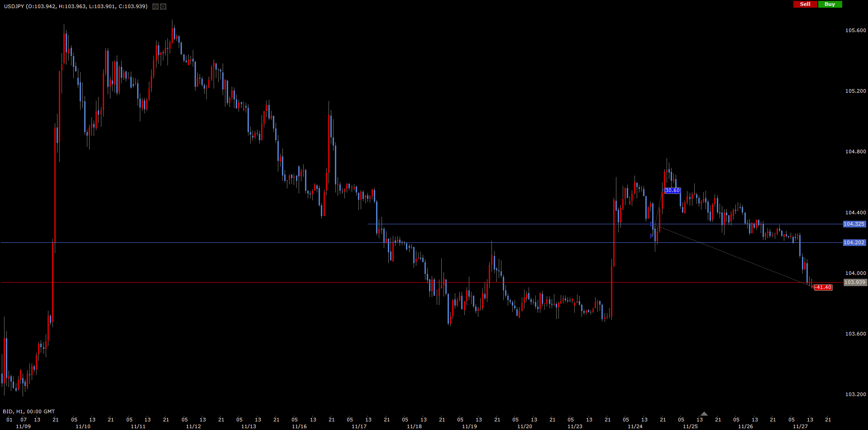The height and width of the screenshot is (430, 868).
Task: Click the blue 30.60 profit label
Action: click(672, 191)
